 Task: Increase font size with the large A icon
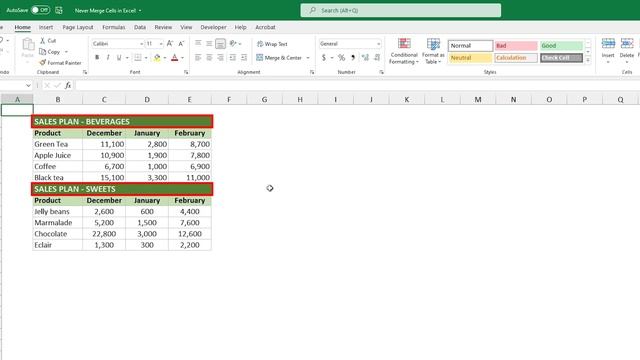point(170,44)
